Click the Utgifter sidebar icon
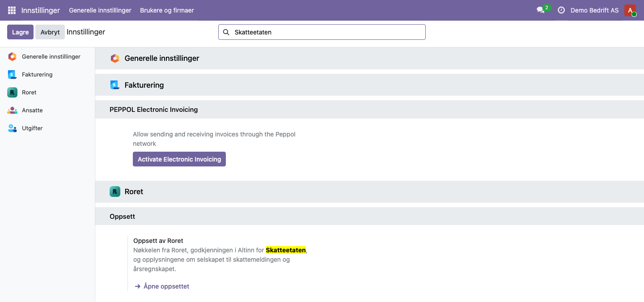The width and height of the screenshot is (644, 302). point(12,128)
